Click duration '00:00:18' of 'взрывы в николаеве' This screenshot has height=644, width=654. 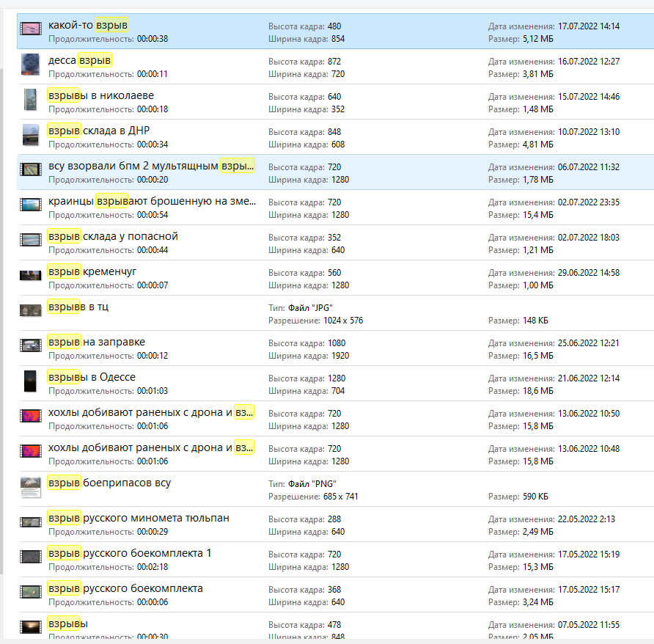pyautogui.click(x=153, y=109)
